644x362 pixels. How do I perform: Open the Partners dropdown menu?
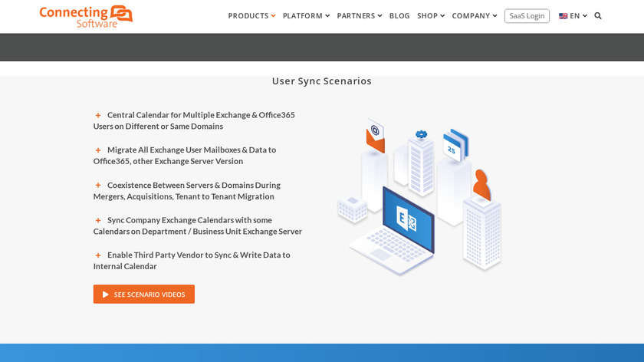[x=360, y=15]
